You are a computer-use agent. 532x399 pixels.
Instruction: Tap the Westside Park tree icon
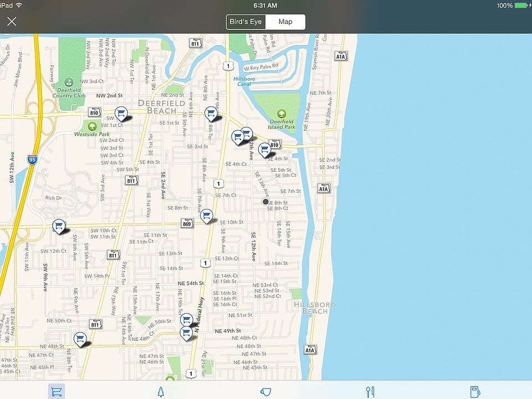point(92,126)
